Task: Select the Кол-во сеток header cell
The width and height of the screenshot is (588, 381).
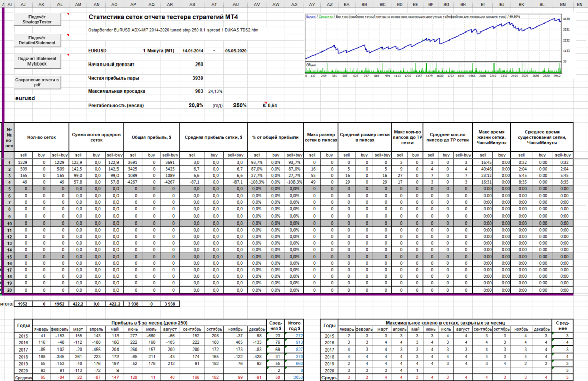Action: pyautogui.click(x=42, y=138)
